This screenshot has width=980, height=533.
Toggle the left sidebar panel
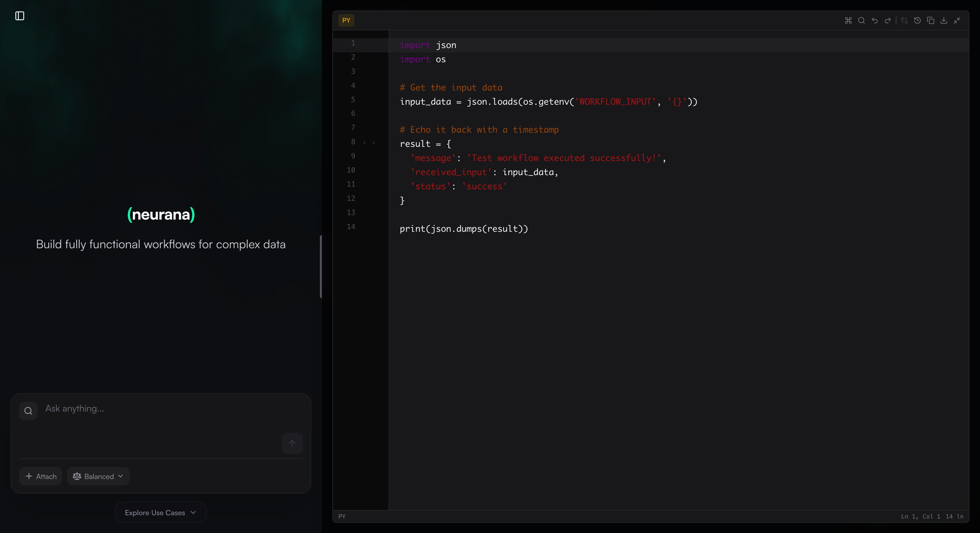20,15
